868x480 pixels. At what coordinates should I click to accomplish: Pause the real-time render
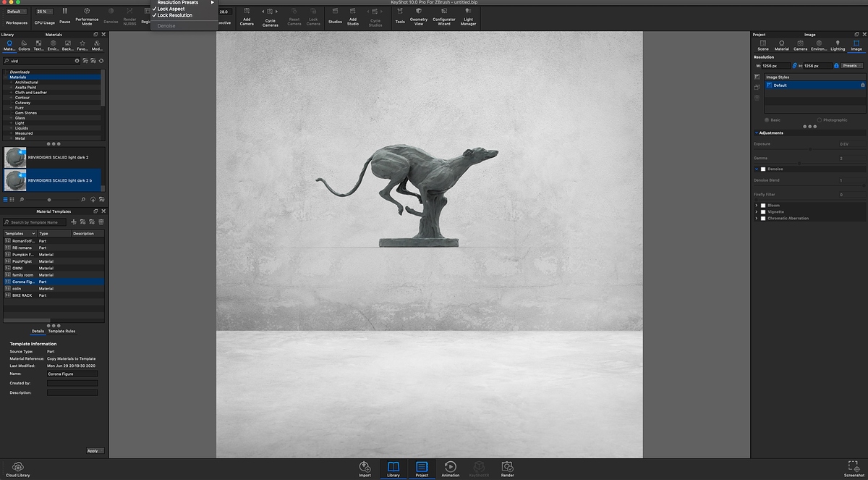[x=65, y=15]
